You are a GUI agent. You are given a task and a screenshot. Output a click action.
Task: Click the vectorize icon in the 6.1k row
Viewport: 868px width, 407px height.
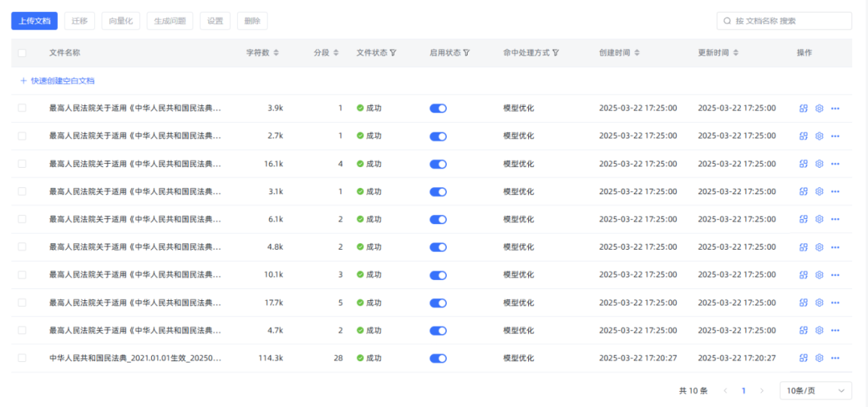804,219
